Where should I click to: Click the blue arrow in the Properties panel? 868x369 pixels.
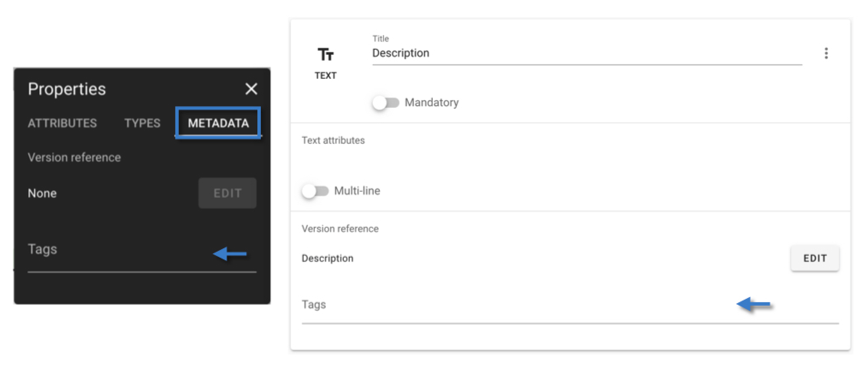[x=230, y=254]
